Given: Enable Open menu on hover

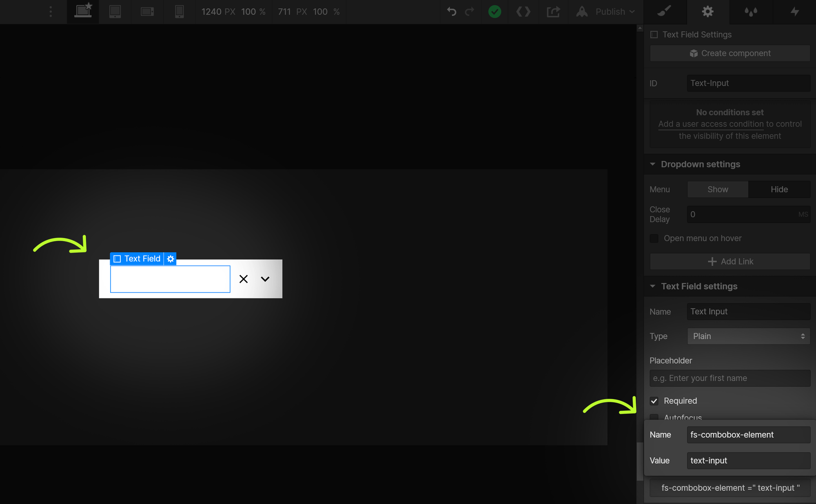Looking at the screenshot, I should (654, 238).
